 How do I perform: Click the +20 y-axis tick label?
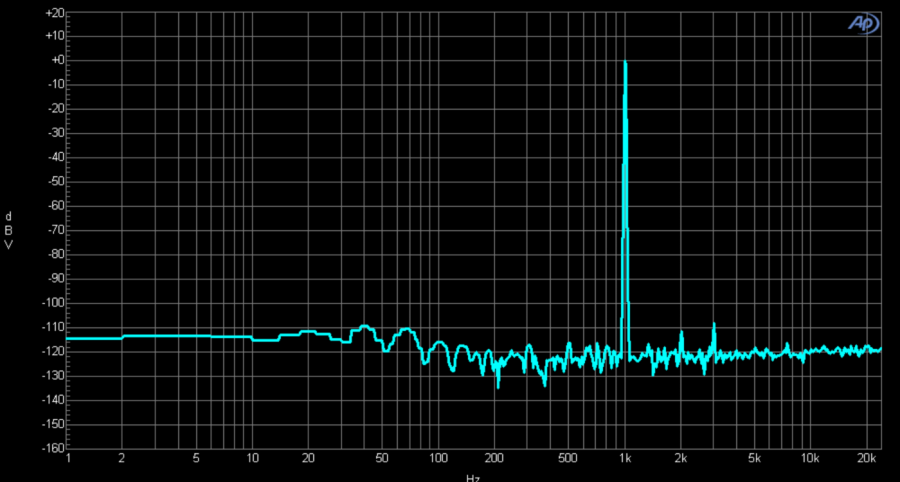(54, 13)
